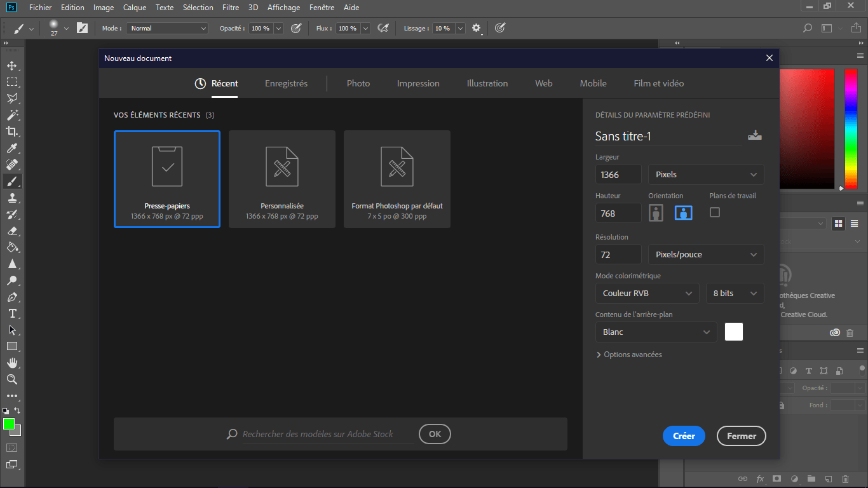Select the Horizontal Type tool
Image resolution: width=868 pixels, height=488 pixels.
(11, 313)
